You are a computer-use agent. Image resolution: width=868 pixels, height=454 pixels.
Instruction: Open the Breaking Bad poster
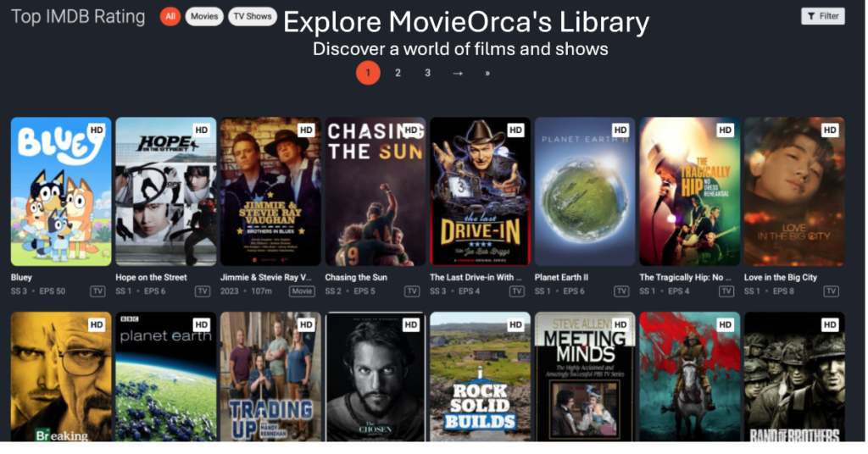pos(61,377)
